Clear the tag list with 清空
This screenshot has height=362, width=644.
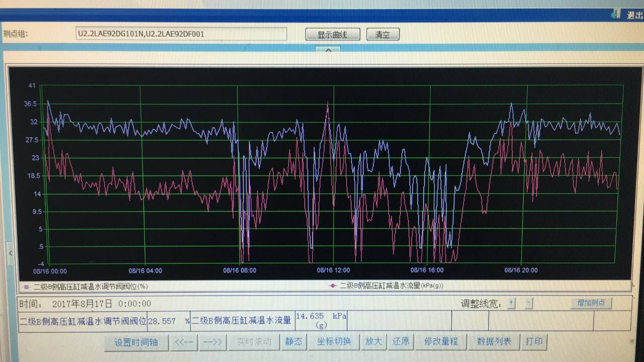coord(383,35)
